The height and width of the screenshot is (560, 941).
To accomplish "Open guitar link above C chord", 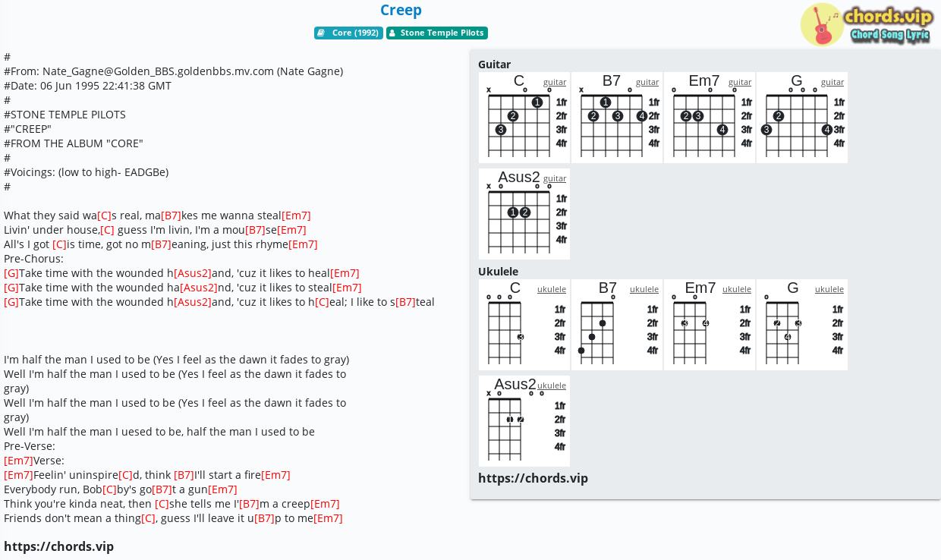I will 555,82.
